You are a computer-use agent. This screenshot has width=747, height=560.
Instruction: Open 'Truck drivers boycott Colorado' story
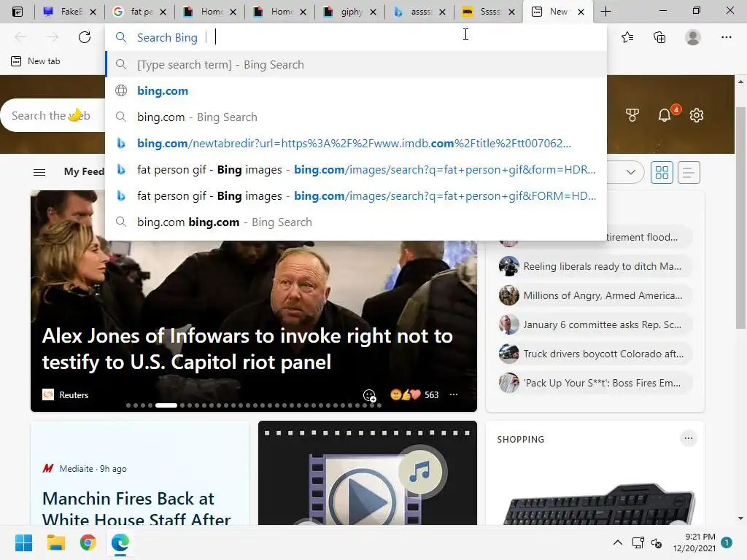(x=595, y=354)
